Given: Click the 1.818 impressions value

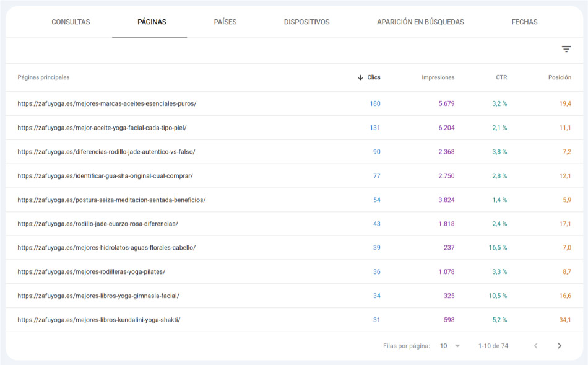Looking at the screenshot, I should click(446, 224).
